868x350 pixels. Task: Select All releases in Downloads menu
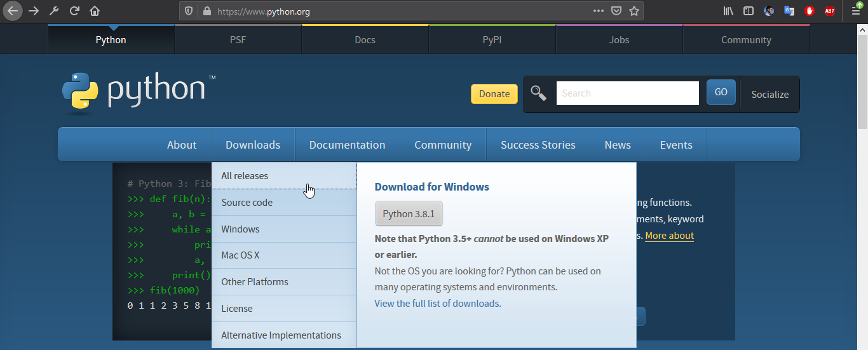(x=284, y=176)
